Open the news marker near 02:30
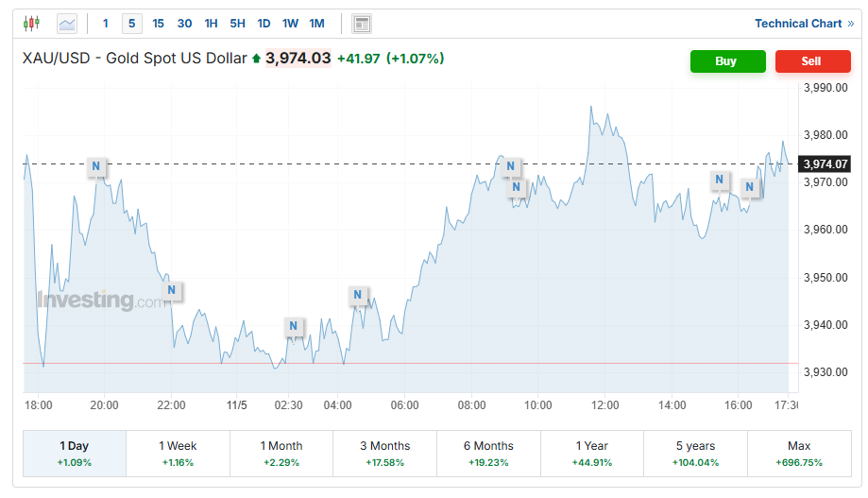The height and width of the screenshot is (498, 868). click(294, 326)
